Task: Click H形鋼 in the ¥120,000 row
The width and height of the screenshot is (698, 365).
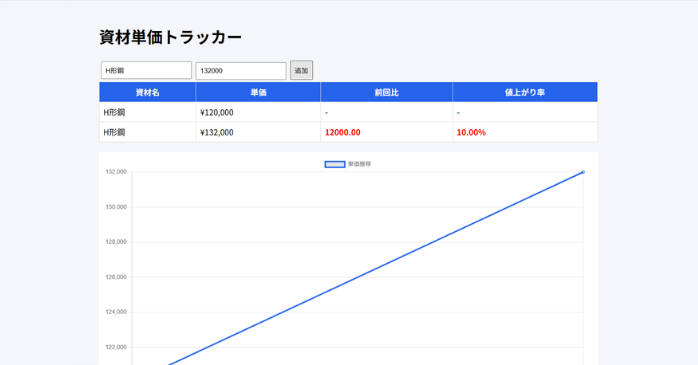Action: click(x=114, y=112)
